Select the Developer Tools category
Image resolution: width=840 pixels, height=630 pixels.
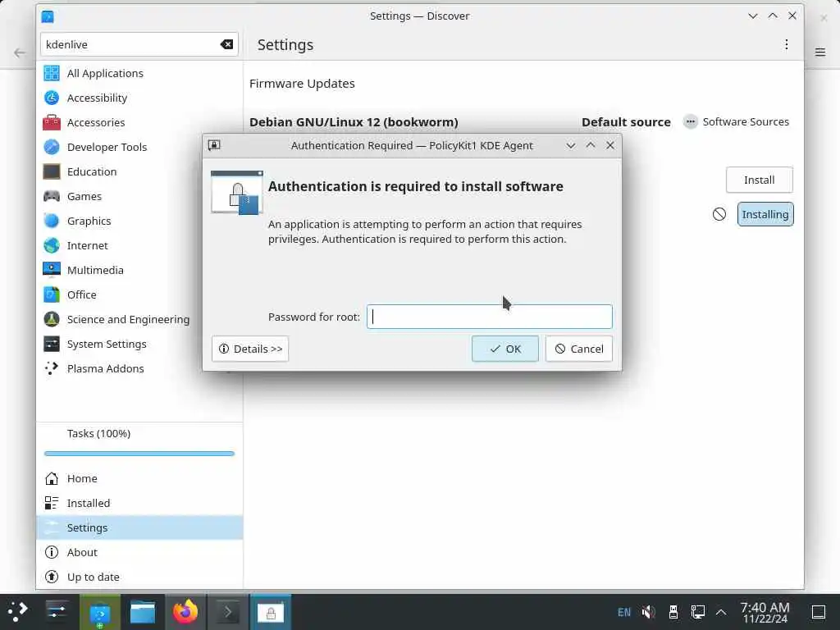pyautogui.click(x=139, y=147)
